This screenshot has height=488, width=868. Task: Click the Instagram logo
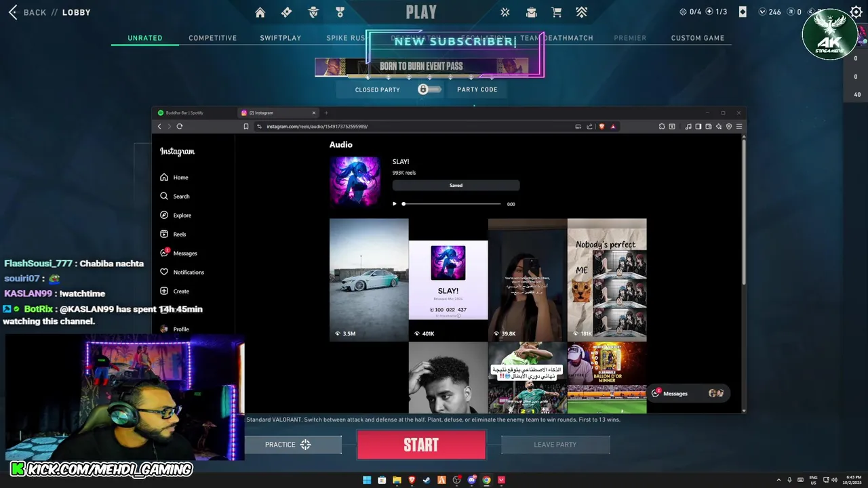coord(177,152)
